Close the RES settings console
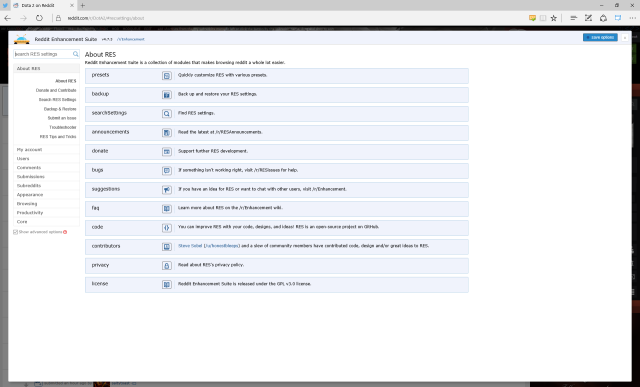The image size is (640, 387). (x=624, y=38)
